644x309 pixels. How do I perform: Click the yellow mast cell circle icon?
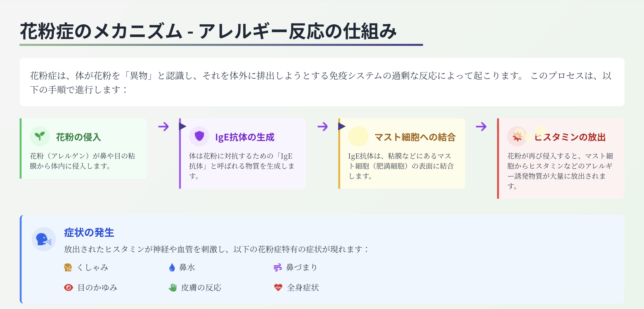358,136
